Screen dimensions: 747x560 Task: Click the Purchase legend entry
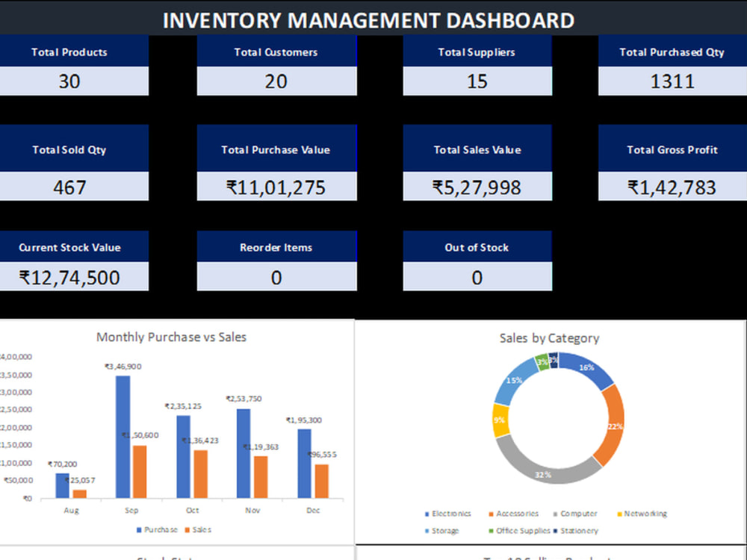(157, 529)
